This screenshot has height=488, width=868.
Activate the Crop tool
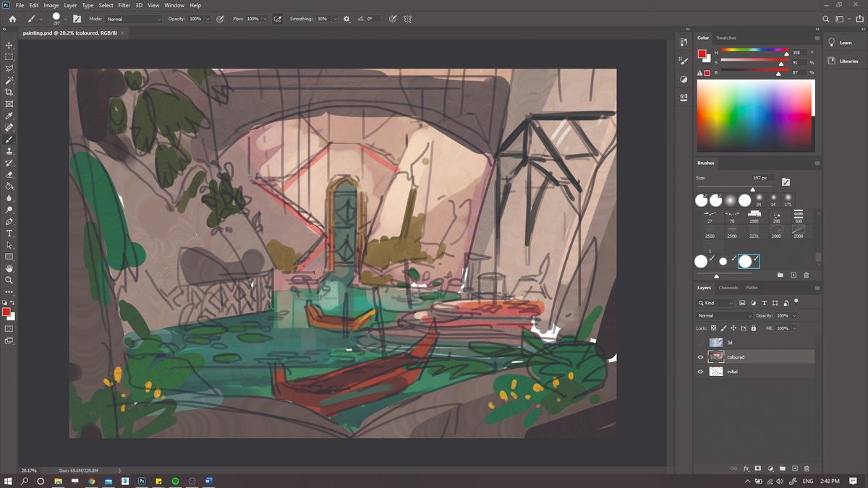[9, 93]
